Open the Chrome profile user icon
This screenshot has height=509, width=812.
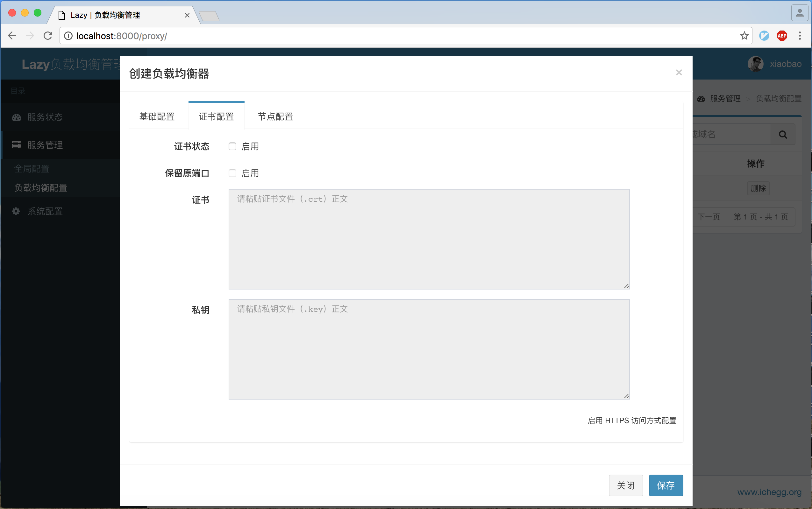click(x=800, y=13)
